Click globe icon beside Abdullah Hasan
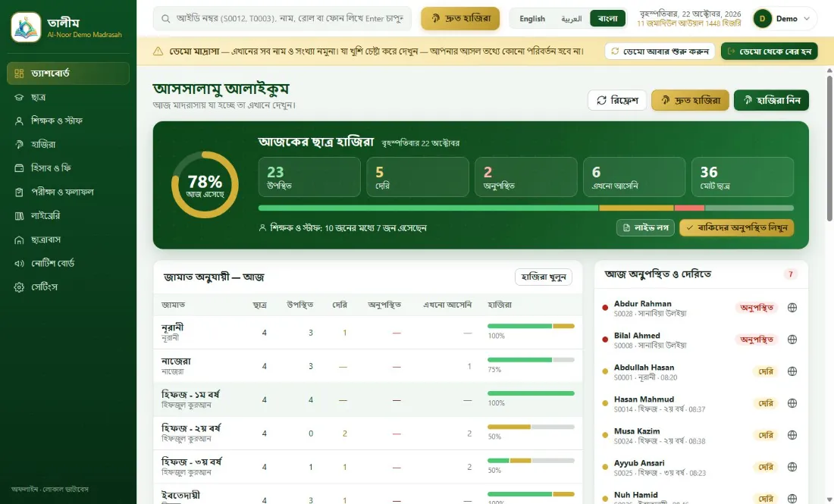 (792, 371)
